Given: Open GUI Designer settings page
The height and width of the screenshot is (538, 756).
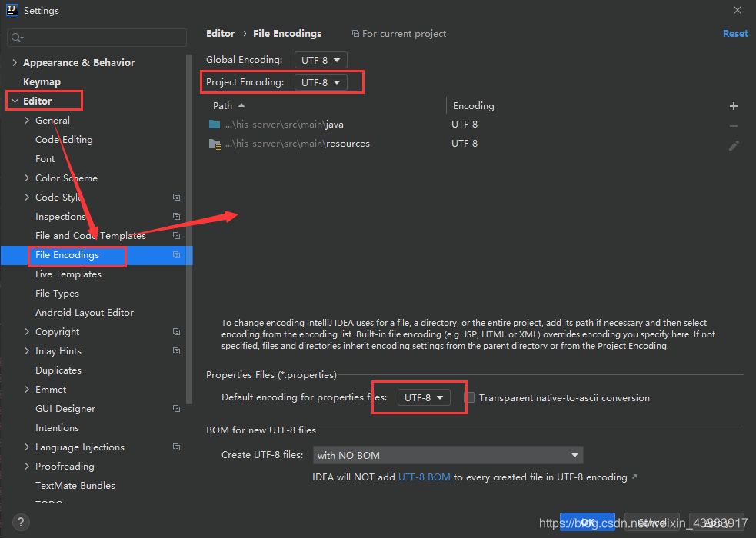Looking at the screenshot, I should coord(65,409).
